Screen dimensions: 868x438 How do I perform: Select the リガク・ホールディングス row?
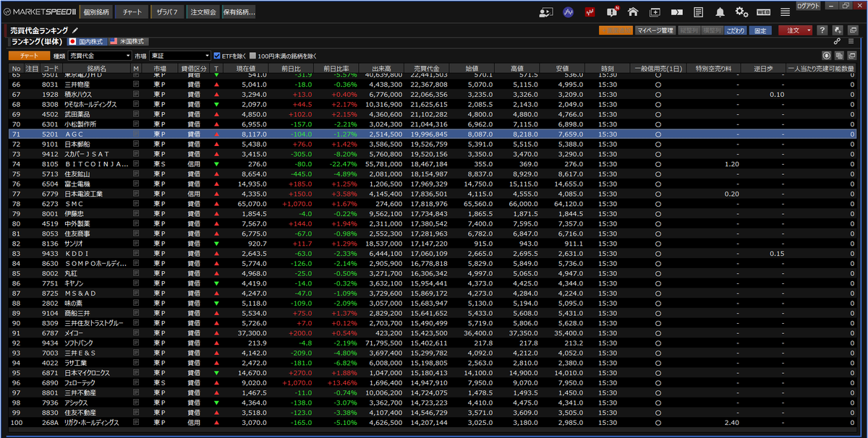click(x=434, y=422)
